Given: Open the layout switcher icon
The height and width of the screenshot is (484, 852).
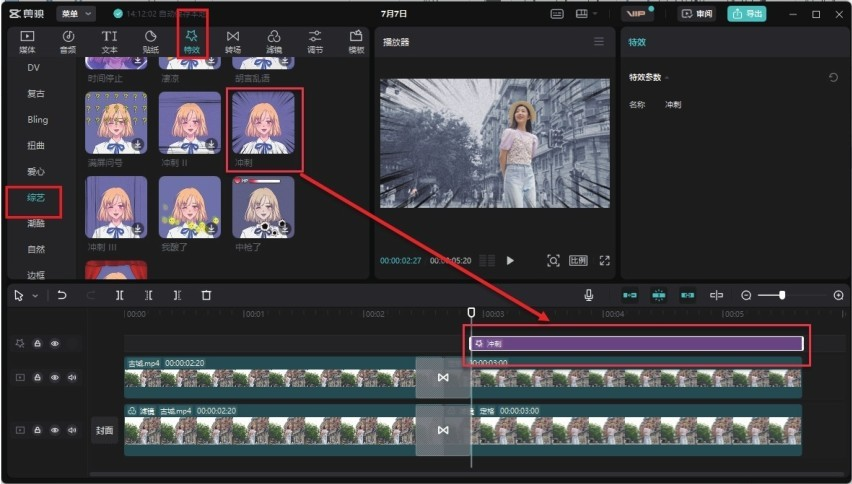Looking at the screenshot, I should (581, 14).
